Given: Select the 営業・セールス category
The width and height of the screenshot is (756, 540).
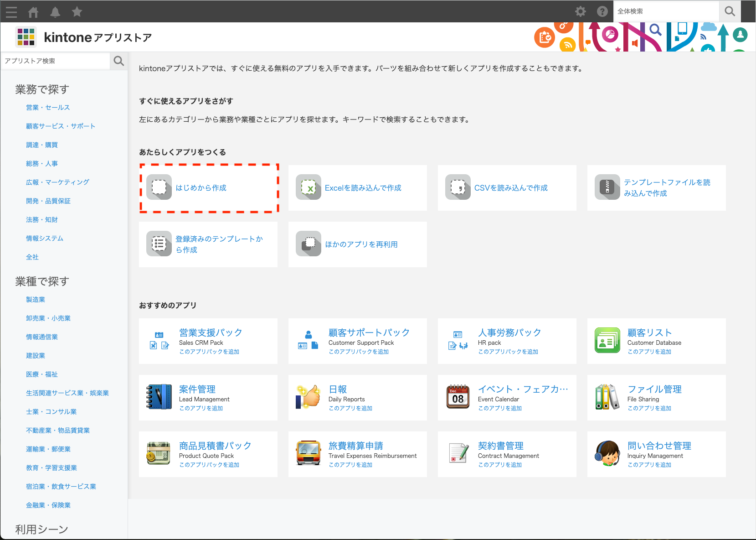Looking at the screenshot, I should point(48,107).
